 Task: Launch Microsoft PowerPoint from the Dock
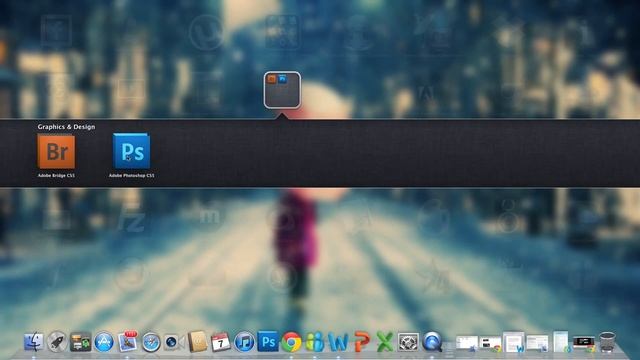(362, 342)
